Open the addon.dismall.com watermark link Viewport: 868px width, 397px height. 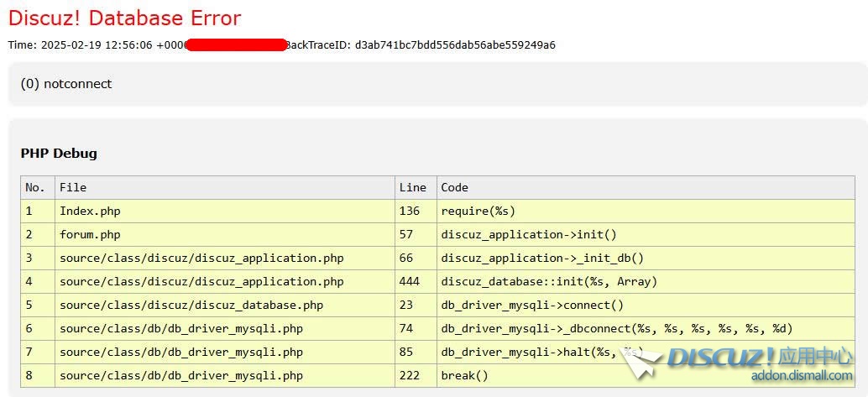[x=802, y=376]
